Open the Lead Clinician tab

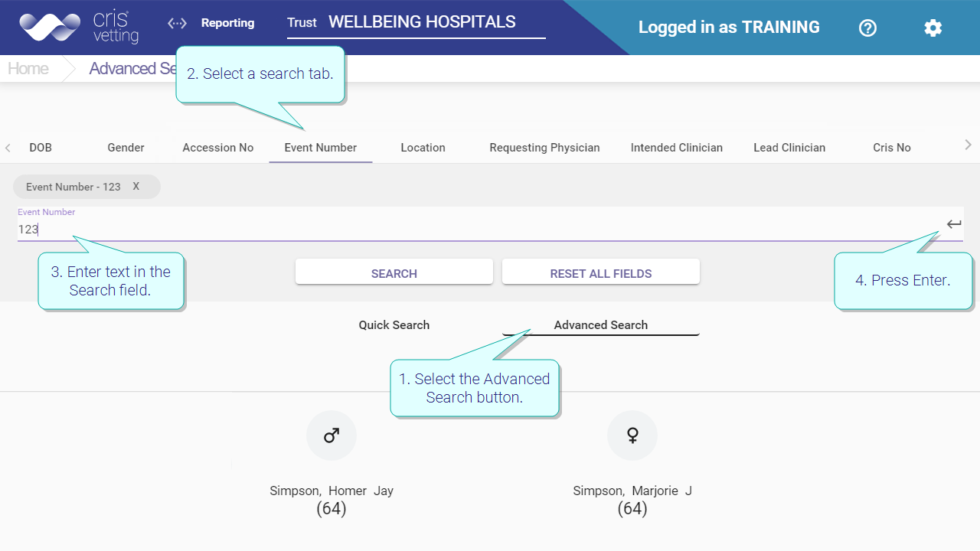pos(789,148)
